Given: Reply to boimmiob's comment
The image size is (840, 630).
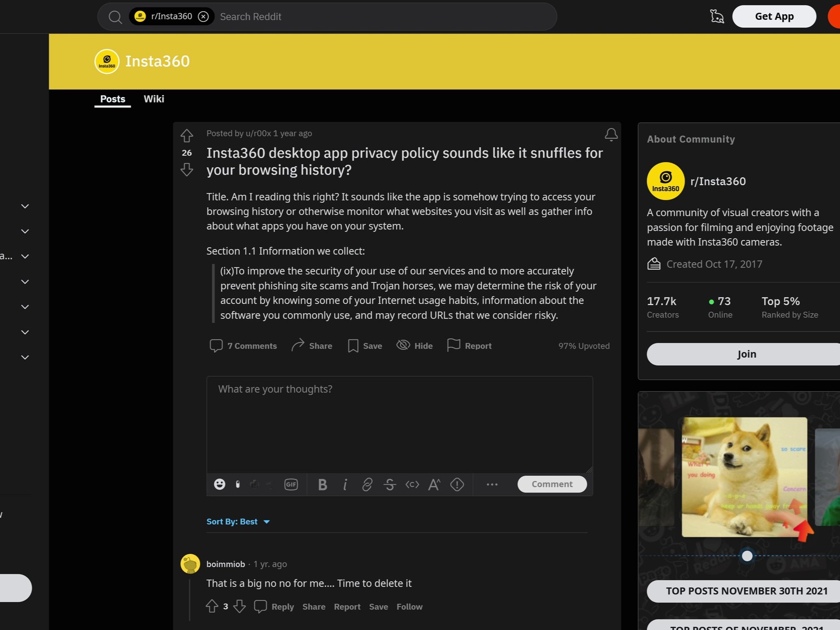Looking at the screenshot, I should click(x=274, y=607).
